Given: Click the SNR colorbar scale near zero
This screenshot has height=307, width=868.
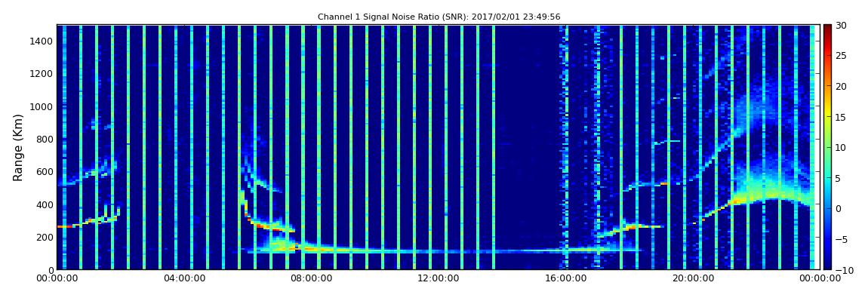Looking at the screenshot, I should [827, 208].
